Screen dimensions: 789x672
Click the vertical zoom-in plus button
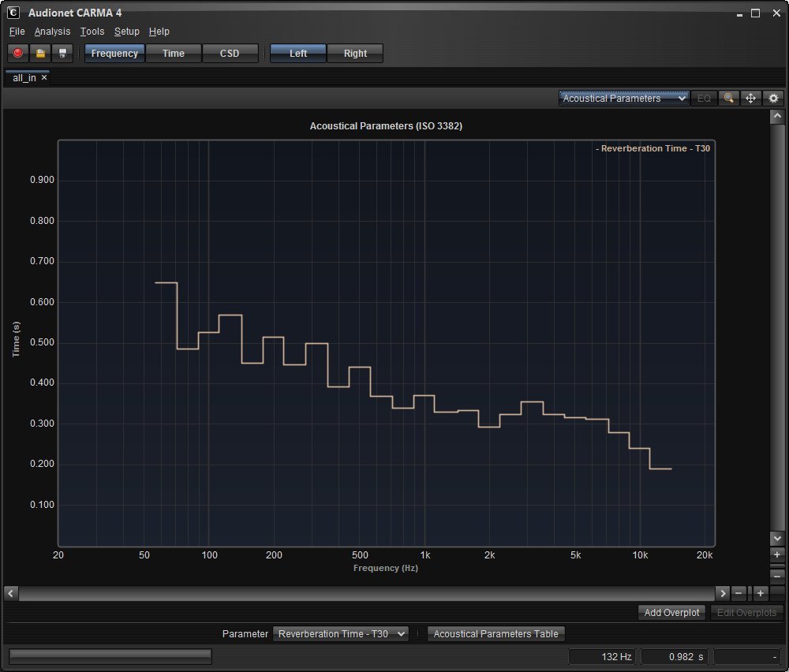pos(778,555)
